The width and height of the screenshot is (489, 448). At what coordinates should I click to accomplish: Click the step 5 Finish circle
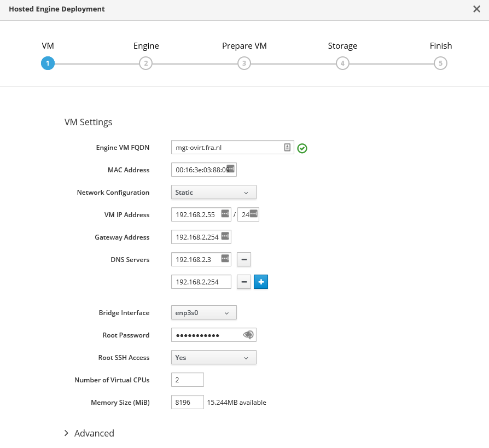click(x=440, y=63)
